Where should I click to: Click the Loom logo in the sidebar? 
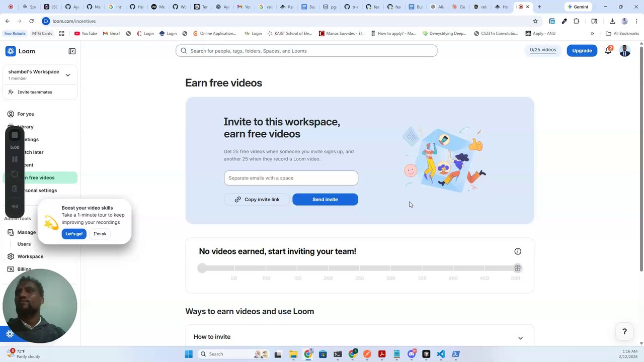(20, 51)
